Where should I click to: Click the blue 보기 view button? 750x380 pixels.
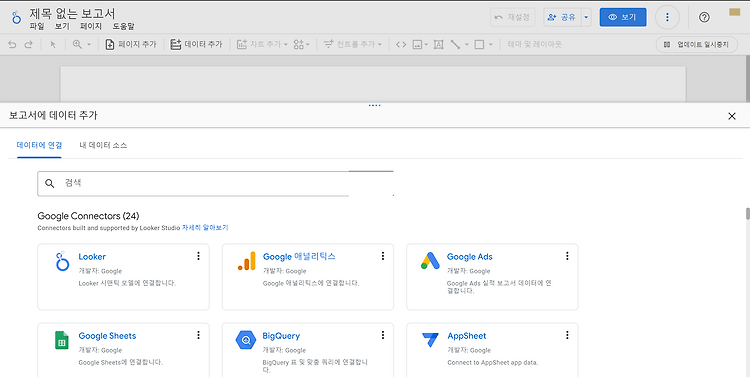pos(623,17)
